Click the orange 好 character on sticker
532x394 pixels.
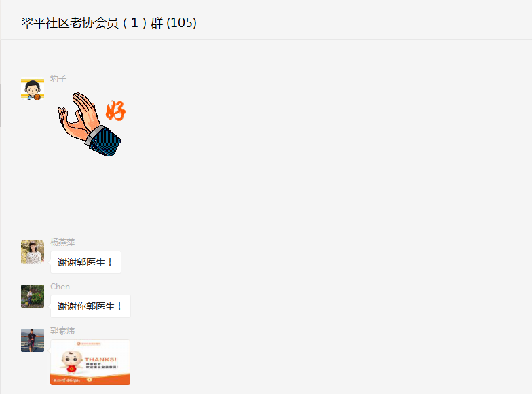[115, 110]
